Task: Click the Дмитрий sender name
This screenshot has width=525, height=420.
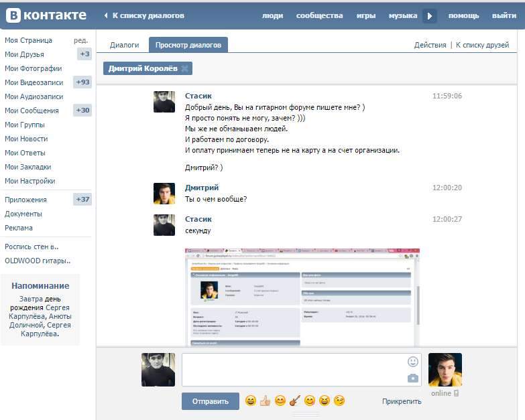Action: pos(202,188)
